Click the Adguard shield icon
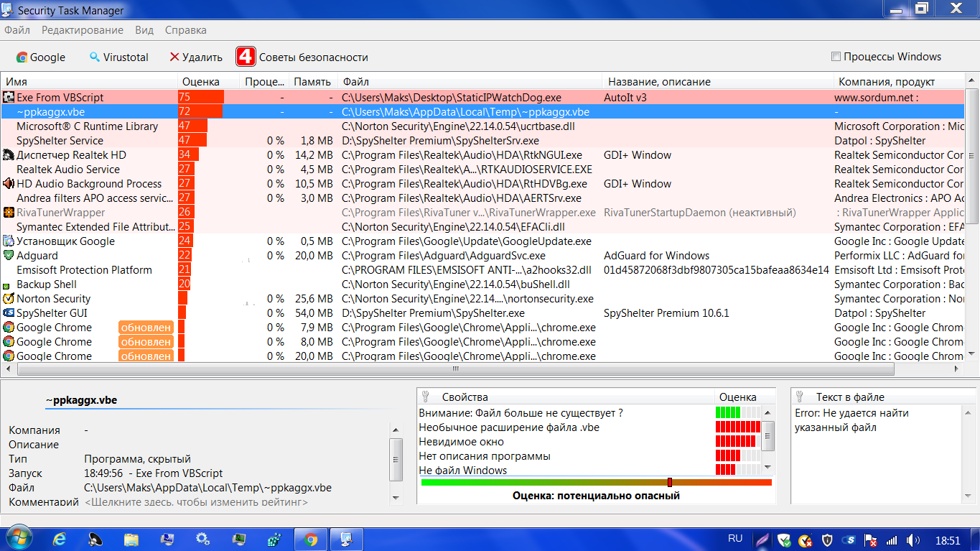Screen dimensions: 980x551 tap(9, 255)
